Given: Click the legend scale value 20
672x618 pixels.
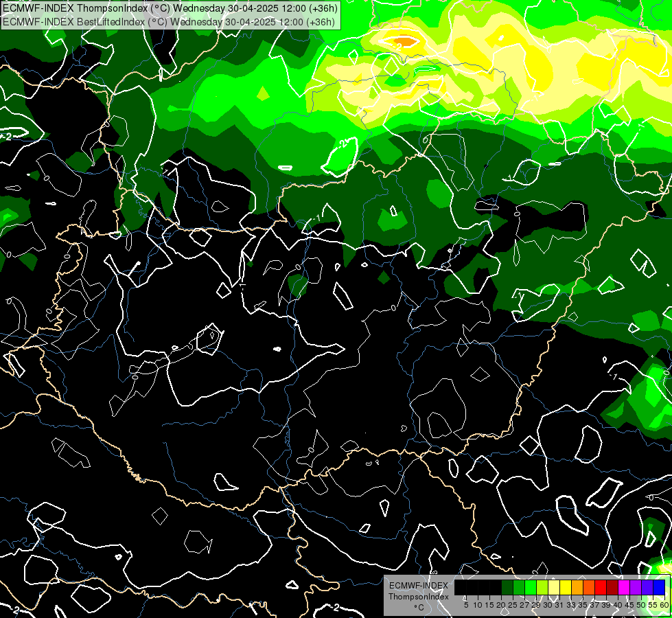Looking at the screenshot, I should pyautogui.click(x=502, y=605).
